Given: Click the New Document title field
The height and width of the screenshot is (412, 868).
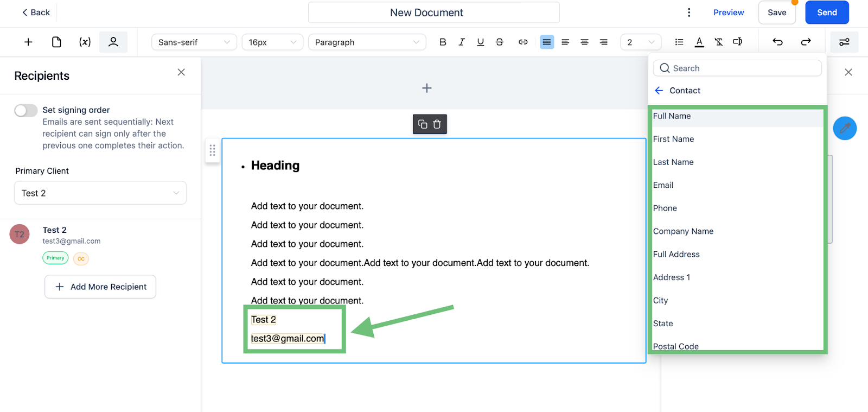Looking at the screenshot, I should (x=434, y=12).
